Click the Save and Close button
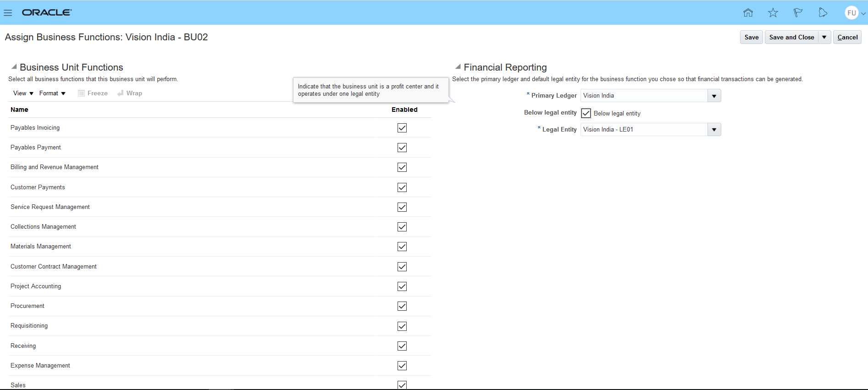The width and height of the screenshot is (868, 390). 792,37
